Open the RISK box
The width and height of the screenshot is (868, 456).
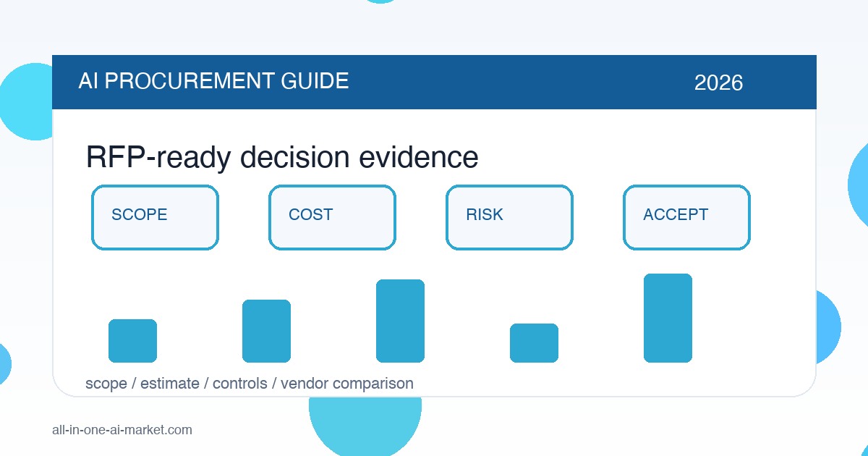click(x=509, y=217)
